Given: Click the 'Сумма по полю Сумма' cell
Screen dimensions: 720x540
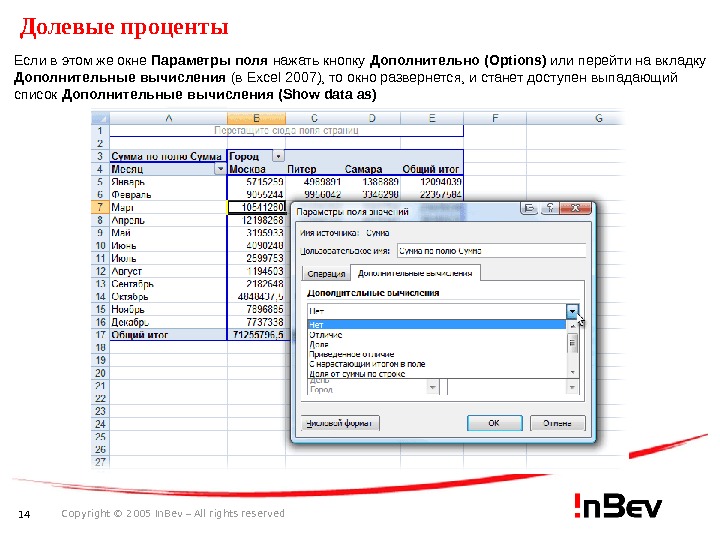Looking at the screenshot, I should tap(169, 156).
